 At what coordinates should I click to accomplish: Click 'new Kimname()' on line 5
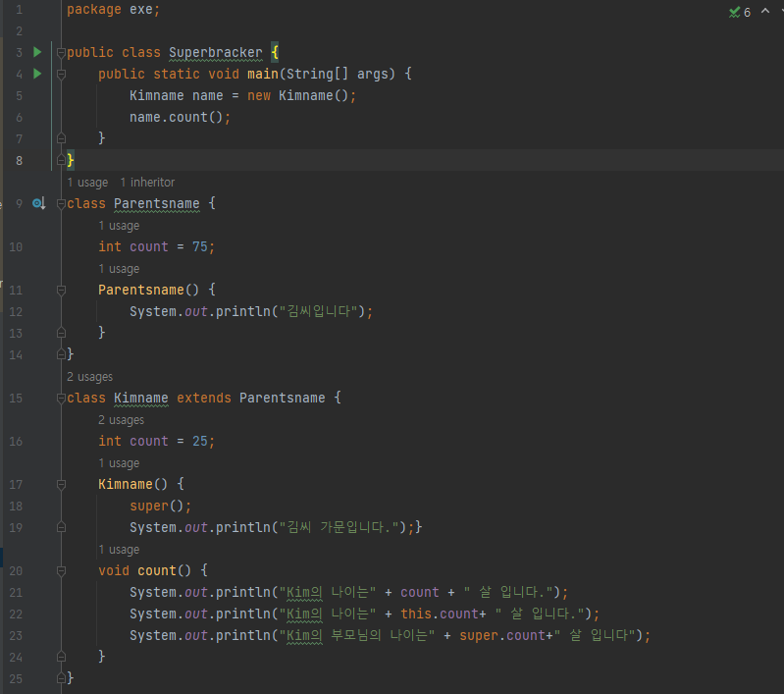297,95
